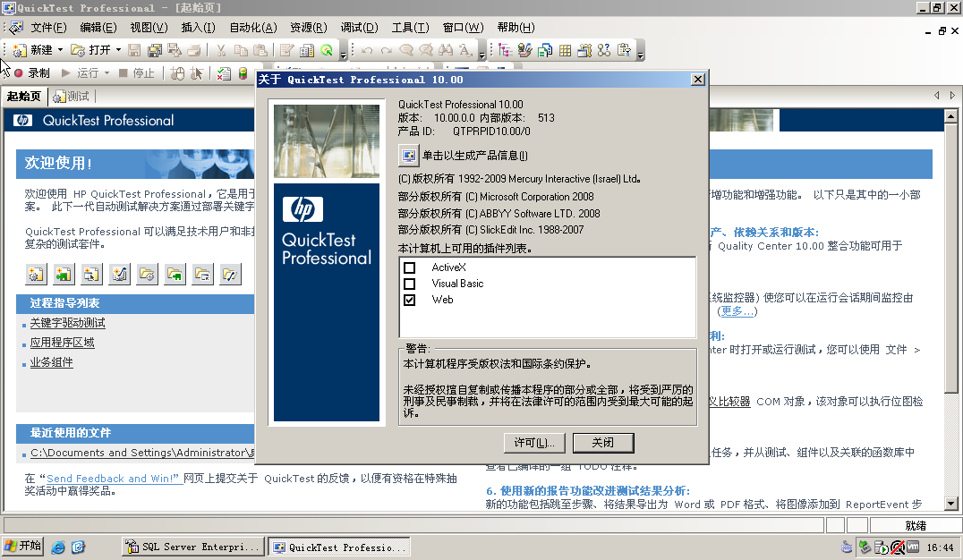This screenshot has height=560, width=963.
Task: Click the start page scrollbar up arrow
Action: [951, 116]
